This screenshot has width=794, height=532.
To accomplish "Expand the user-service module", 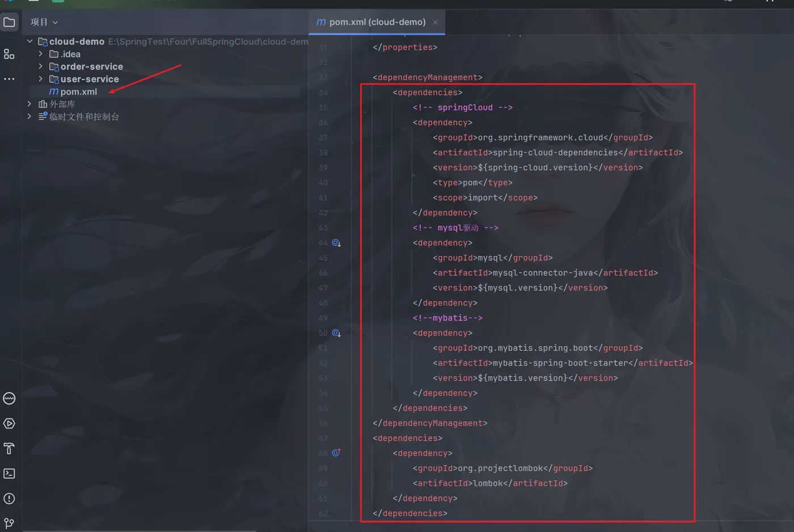I will (x=40, y=79).
